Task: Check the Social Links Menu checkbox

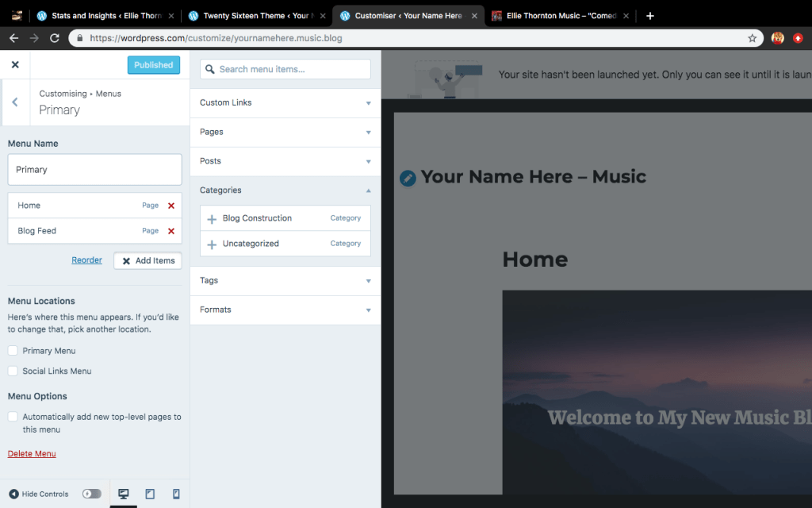Action: tap(13, 371)
